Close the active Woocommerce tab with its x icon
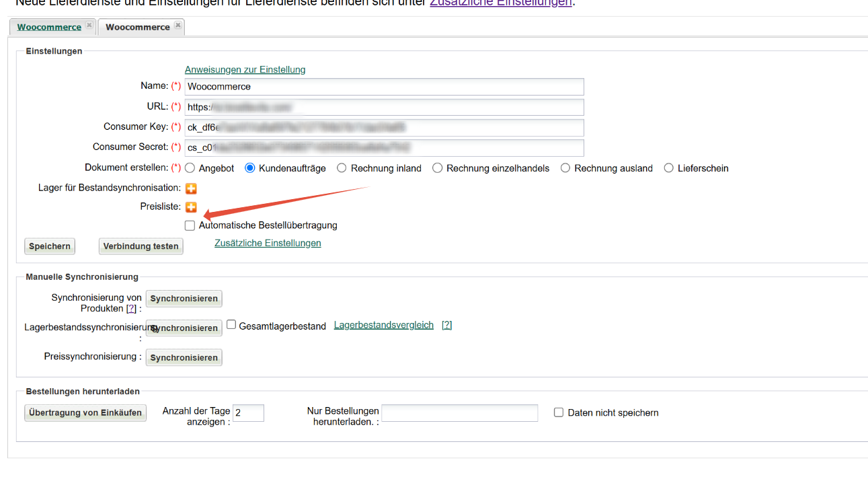The height and width of the screenshot is (479, 868). click(177, 26)
